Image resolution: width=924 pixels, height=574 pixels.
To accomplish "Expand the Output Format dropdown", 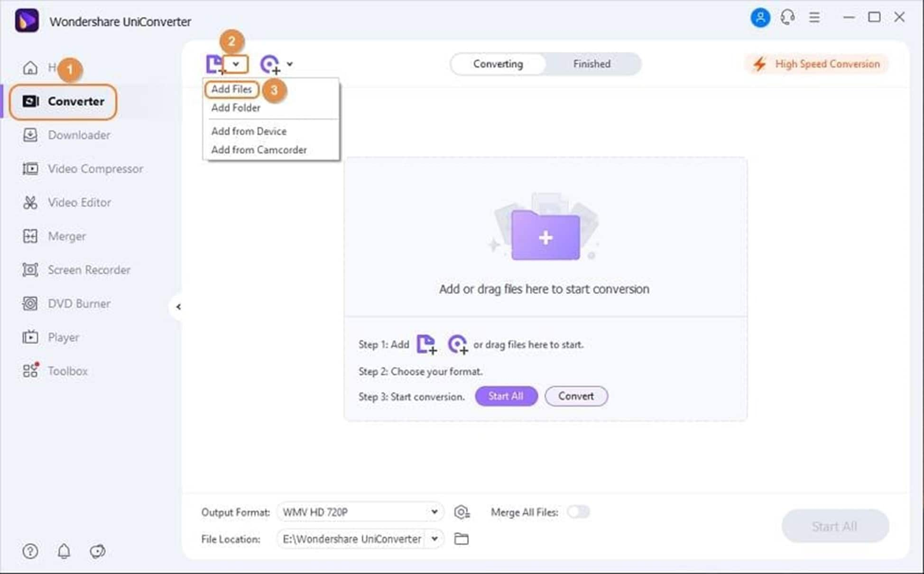I will pyautogui.click(x=434, y=512).
